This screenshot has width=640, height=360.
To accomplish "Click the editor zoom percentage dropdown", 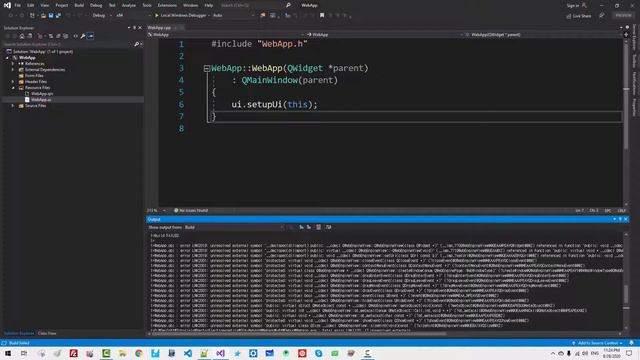I will (x=156, y=211).
